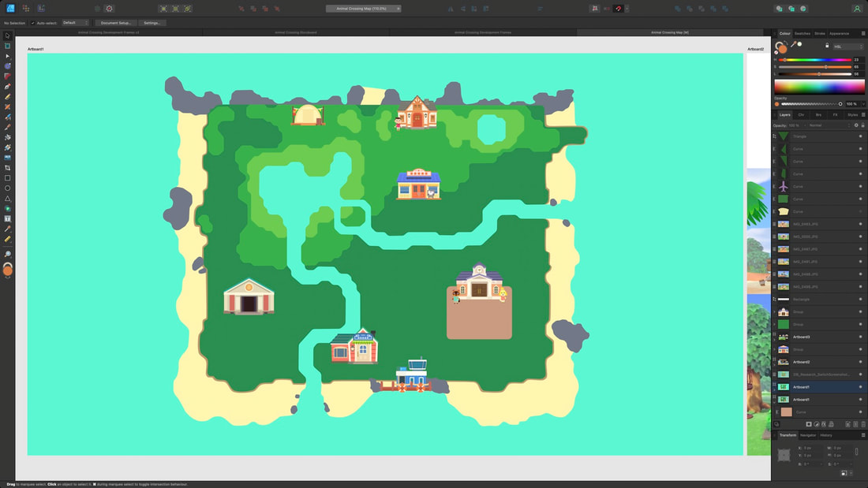The width and height of the screenshot is (868, 488).
Task: Open the HSL colour model dropdown
Action: [x=848, y=47]
